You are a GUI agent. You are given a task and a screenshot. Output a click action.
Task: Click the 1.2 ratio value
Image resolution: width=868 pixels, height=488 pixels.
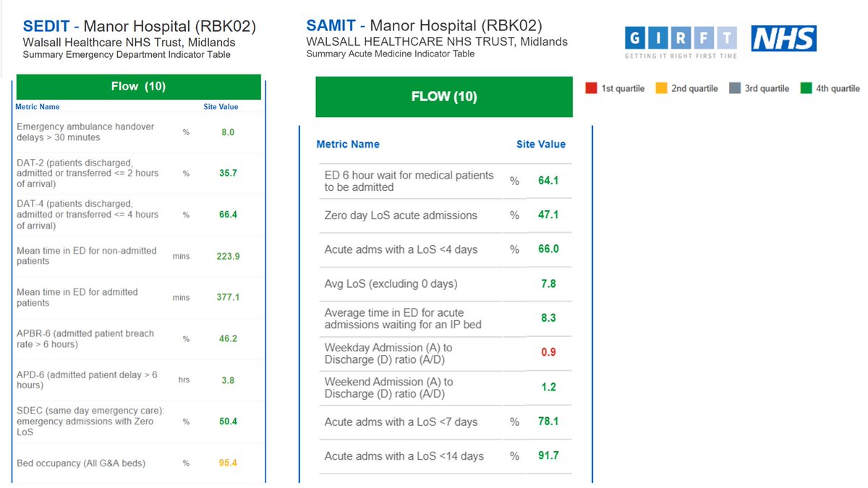pyautogui.click(x=548, y=388)
